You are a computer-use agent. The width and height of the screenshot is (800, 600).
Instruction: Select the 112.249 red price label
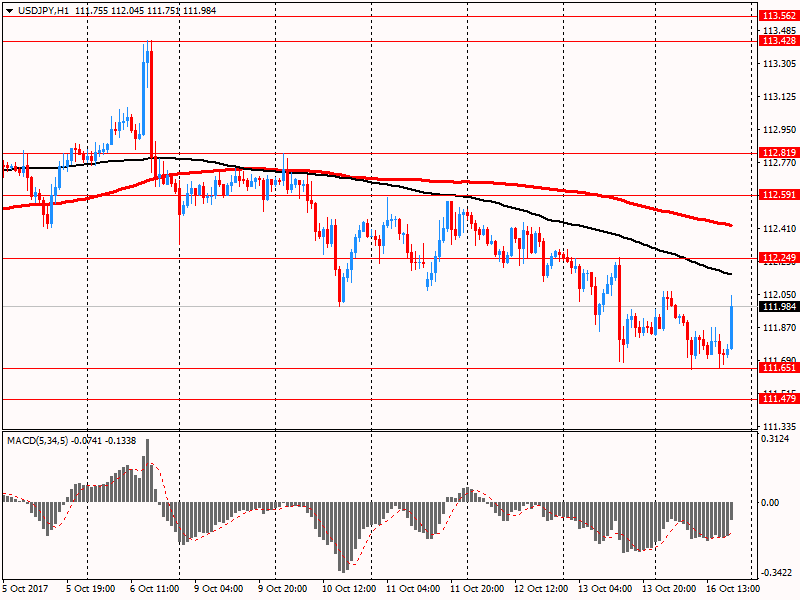point(779,258)
